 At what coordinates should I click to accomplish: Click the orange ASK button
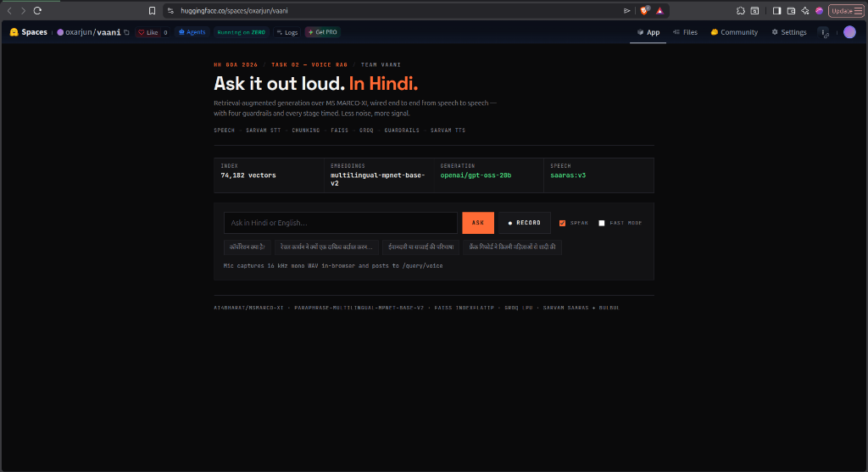[x=478, y=223]
